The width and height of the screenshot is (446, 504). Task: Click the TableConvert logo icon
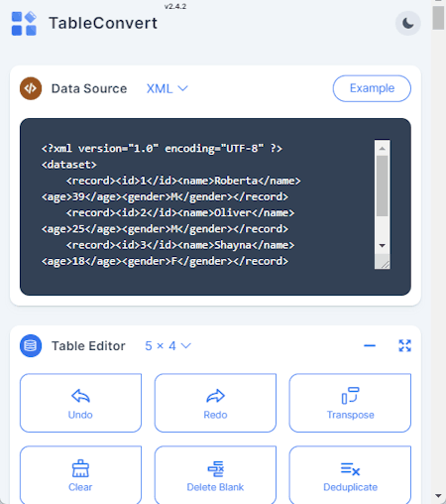pos(24,23)
